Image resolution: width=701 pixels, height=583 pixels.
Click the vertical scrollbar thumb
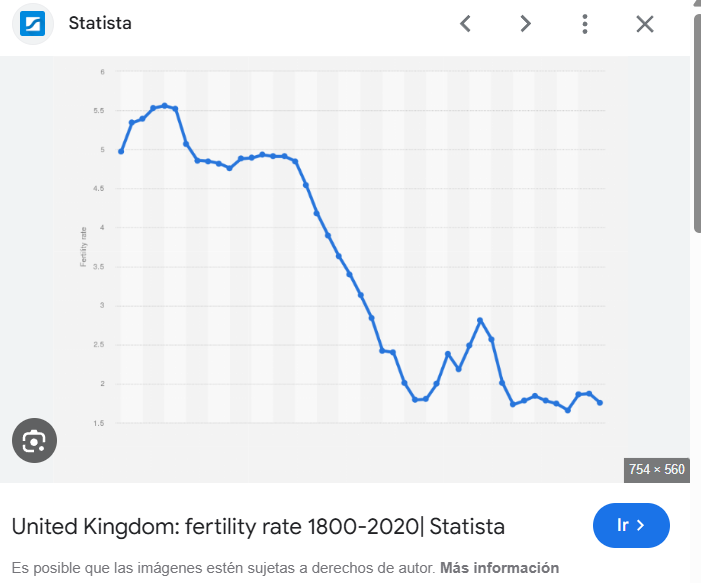tap(697, 123)
